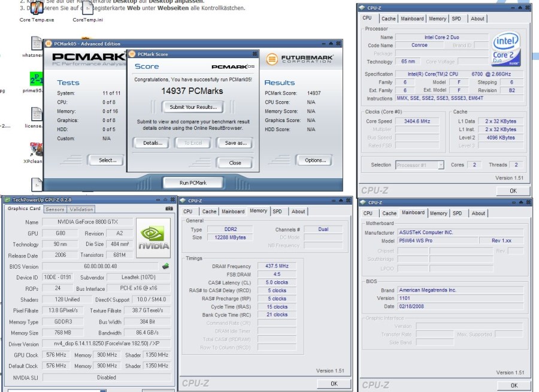
Task: Open About tab in the CPU-Z processor window
Action: coord(477,19)
